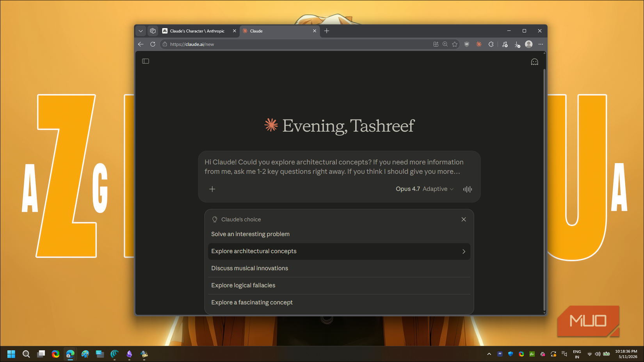Launch the Paint palette app from taskbar
This screenshot has width=644, height=362.
85,354
